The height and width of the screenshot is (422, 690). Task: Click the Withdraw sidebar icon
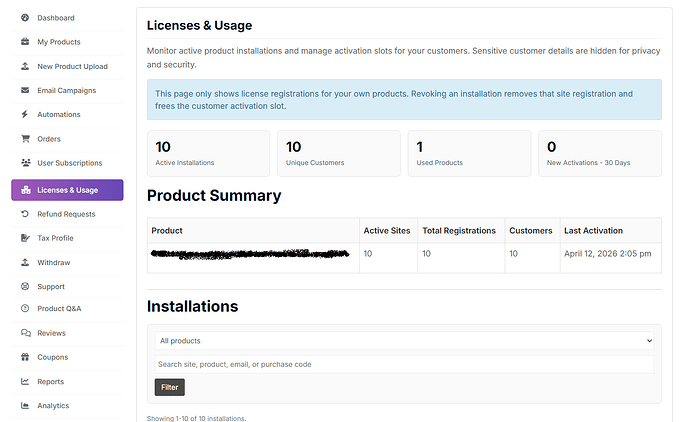(x=25, y=262)
